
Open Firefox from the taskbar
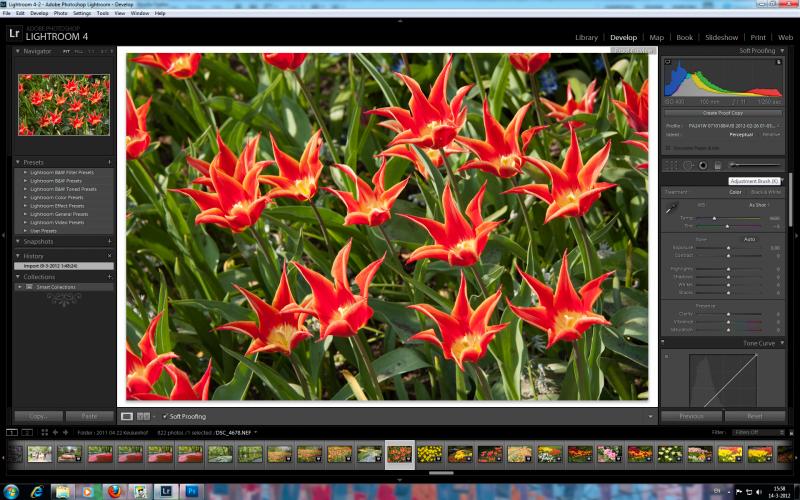(114, 491)
